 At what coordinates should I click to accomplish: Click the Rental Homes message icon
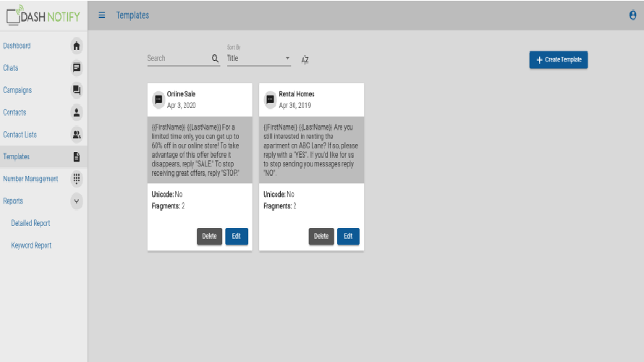pos(270,99)
